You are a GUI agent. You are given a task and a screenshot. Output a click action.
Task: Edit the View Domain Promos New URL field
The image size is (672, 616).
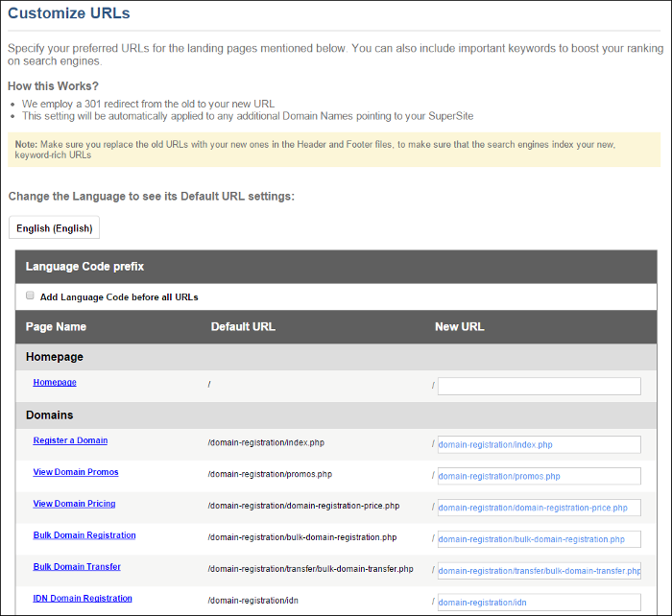539,476
